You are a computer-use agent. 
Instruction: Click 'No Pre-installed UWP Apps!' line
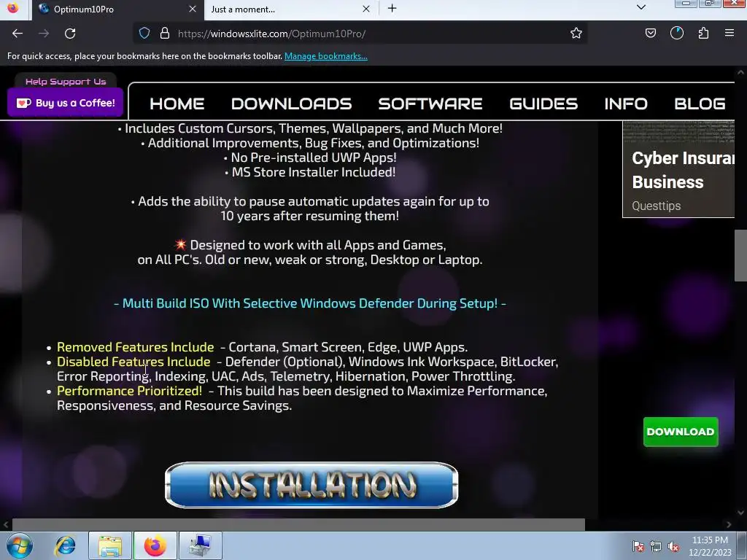point(310,157)
